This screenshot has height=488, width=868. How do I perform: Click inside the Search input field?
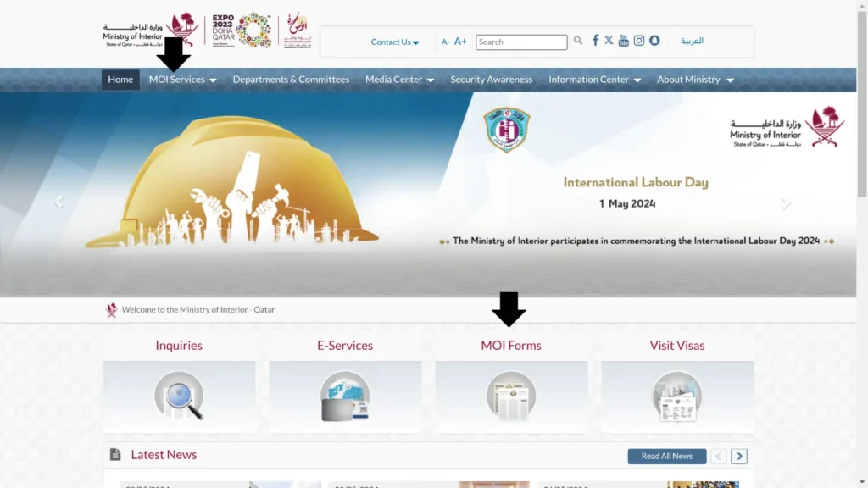click(x=520, y=42)
